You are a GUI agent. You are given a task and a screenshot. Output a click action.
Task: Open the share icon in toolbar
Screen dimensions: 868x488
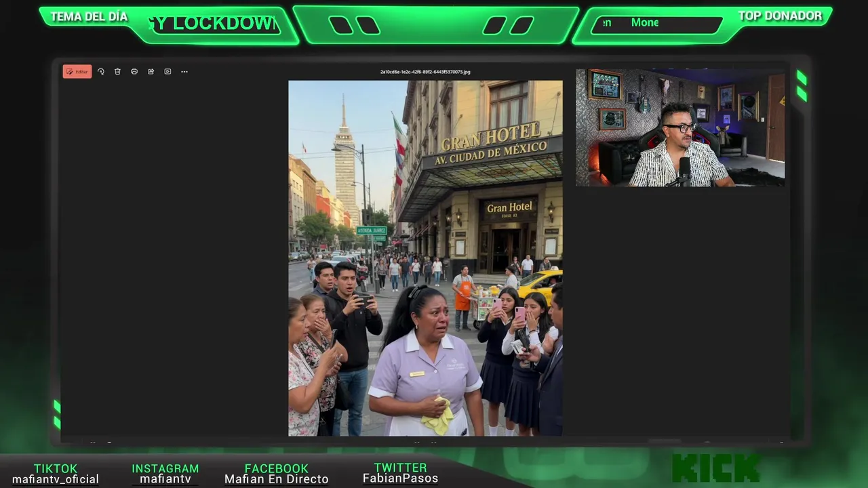point(151,72)
